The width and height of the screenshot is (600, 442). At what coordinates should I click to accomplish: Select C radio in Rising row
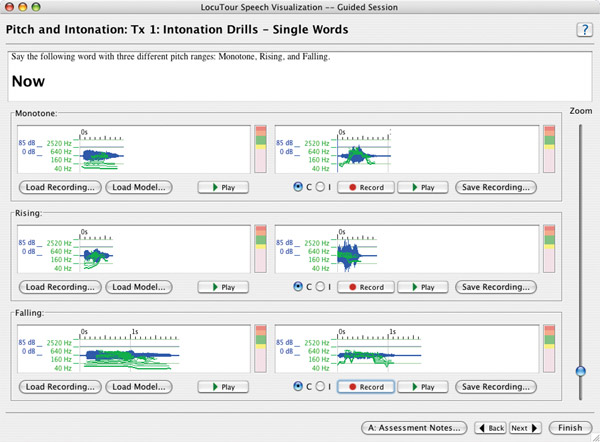pos(298,286)
